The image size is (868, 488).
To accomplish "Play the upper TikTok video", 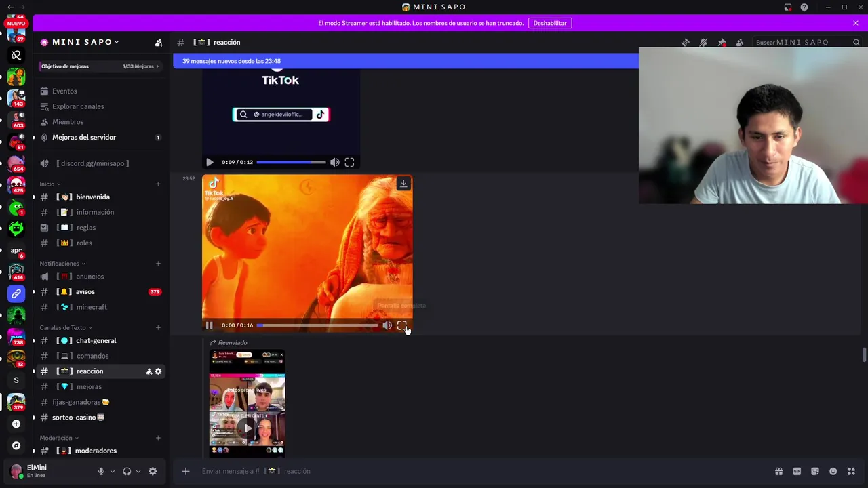I will (x=210, y=162).
